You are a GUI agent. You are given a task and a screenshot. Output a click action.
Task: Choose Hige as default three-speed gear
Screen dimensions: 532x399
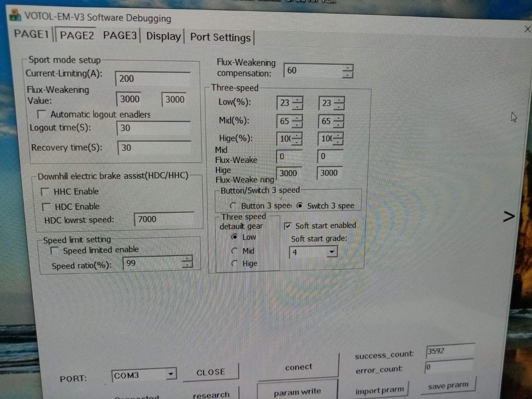[x=235, y=264]
